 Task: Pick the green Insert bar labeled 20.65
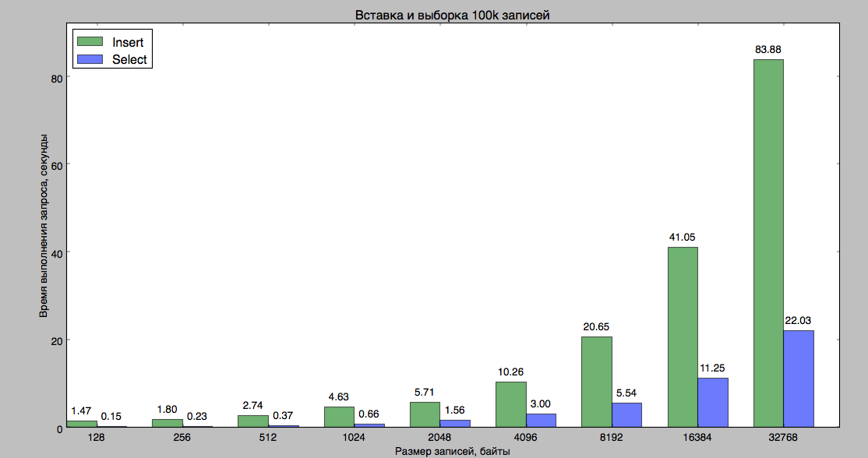(596, 382)
